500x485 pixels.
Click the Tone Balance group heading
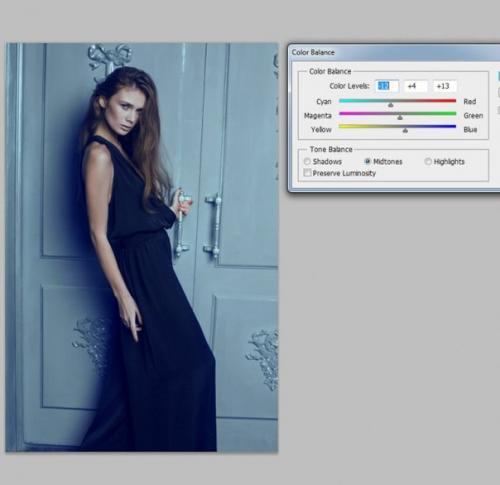[x=331, y=149]
